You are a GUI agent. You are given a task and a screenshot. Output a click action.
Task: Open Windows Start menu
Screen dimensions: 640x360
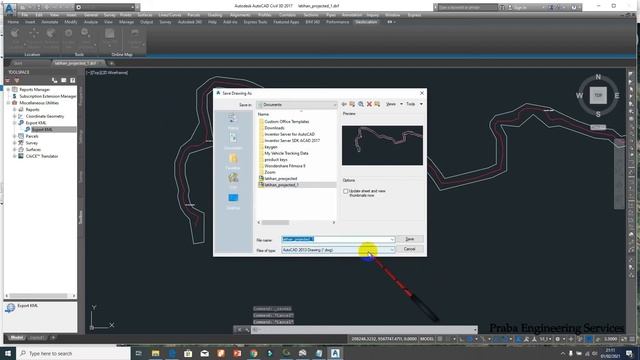[x=8, y=353]
